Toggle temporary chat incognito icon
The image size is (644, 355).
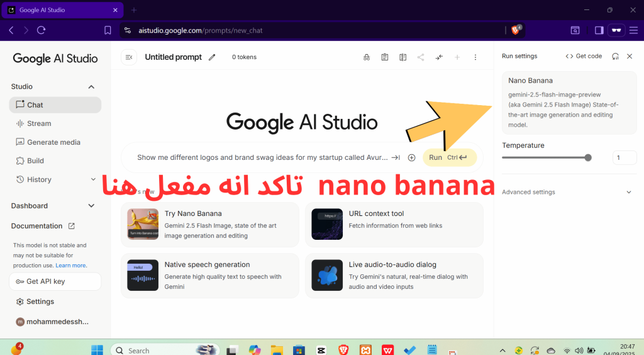367,57
